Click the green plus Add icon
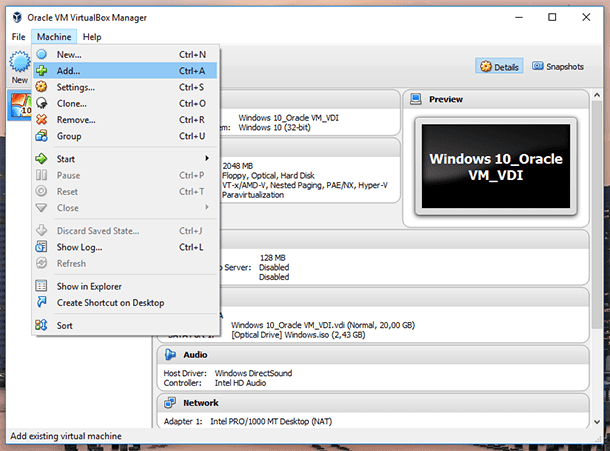 (42, 71)
